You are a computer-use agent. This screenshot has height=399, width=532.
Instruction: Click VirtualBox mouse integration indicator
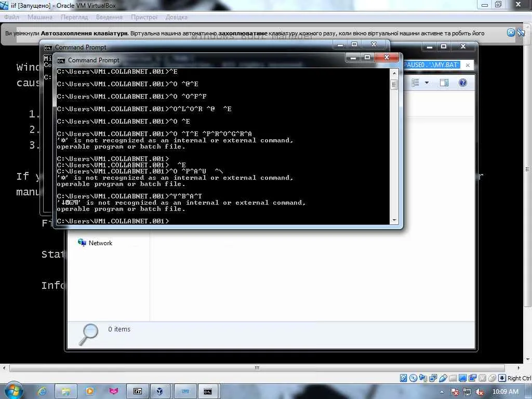(x=492, y=378)
